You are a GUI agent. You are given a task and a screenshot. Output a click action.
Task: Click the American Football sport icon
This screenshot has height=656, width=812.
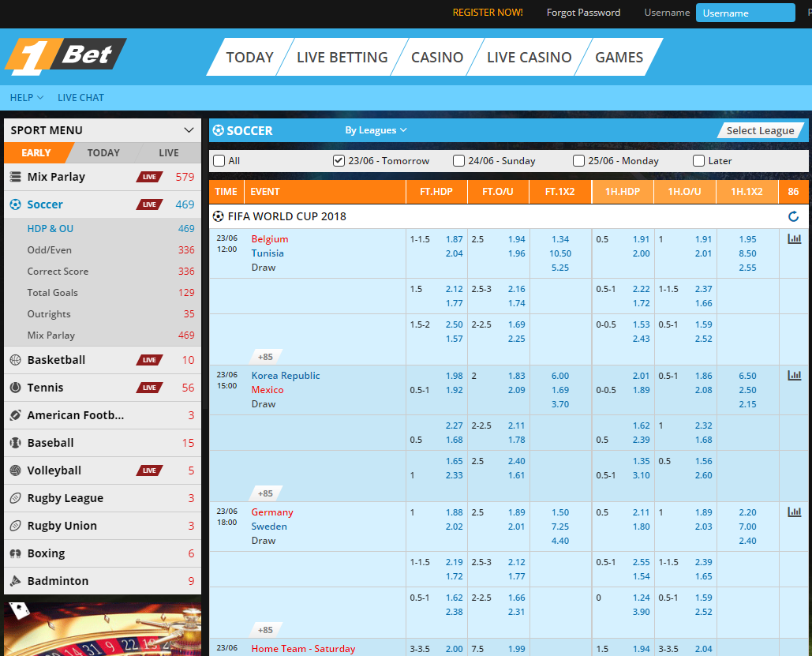coord(16,415)
